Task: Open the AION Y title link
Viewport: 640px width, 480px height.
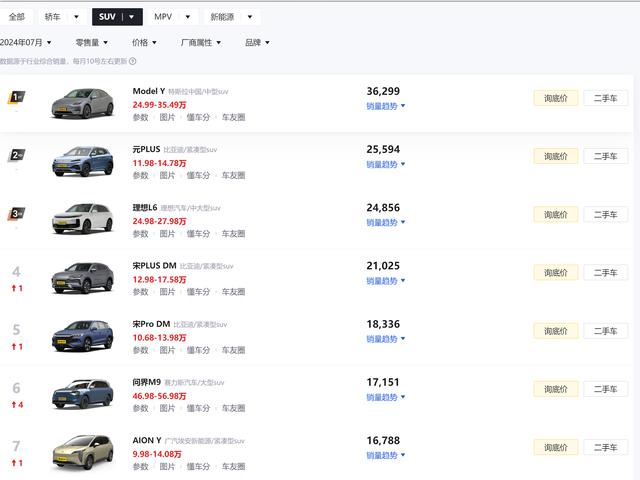Action: [147, 440]
